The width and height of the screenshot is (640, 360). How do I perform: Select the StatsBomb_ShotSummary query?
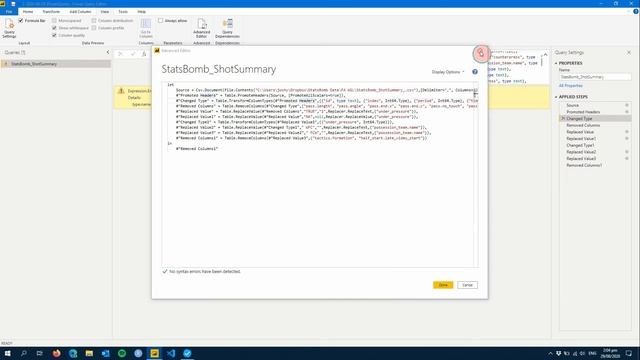(56, 64)
